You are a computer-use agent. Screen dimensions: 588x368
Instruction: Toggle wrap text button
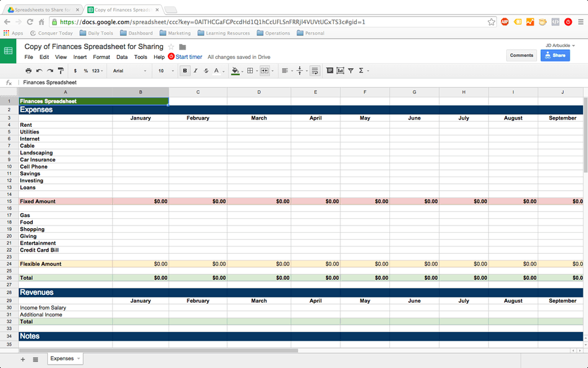point(315,71)
